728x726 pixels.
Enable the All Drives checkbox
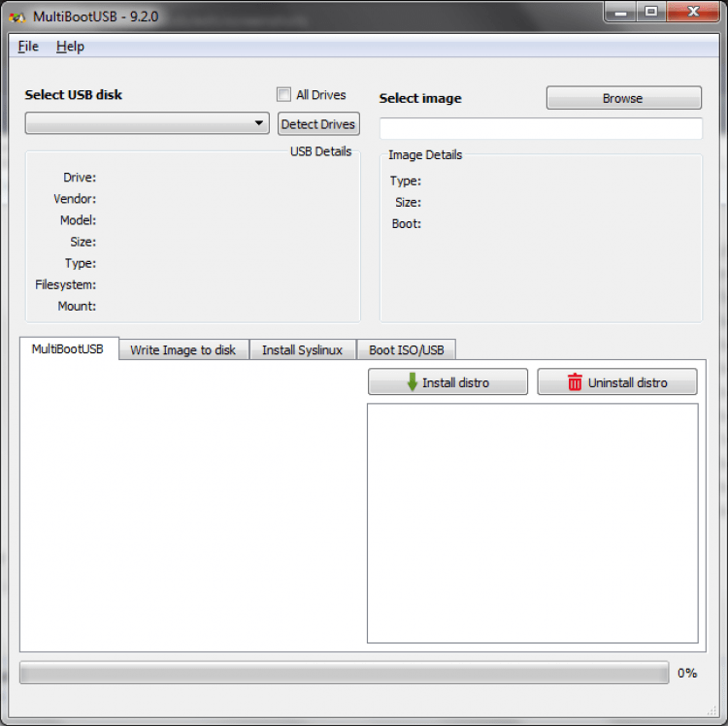(283, 94)
